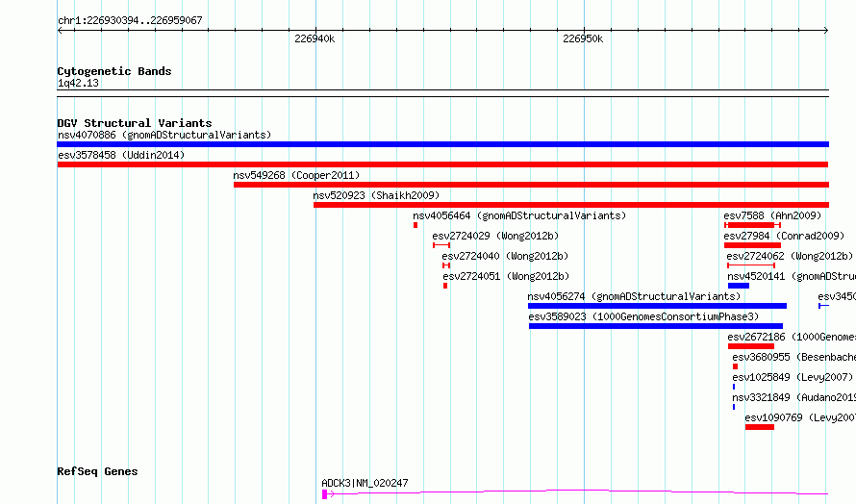Select the esv3680955 variant label
The height and width of the screenshot is (504, 856).
(793, 357)
